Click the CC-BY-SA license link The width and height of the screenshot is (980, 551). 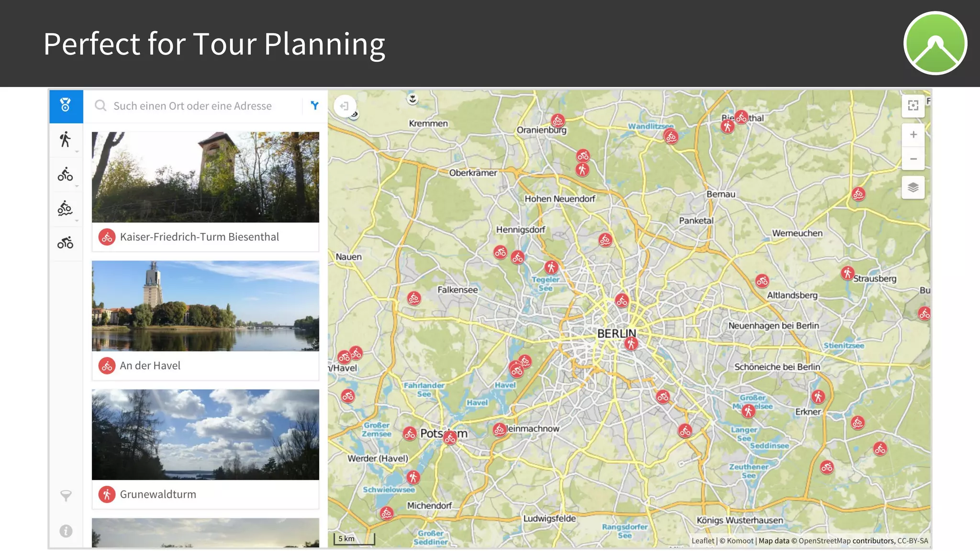tap(913, 541)
